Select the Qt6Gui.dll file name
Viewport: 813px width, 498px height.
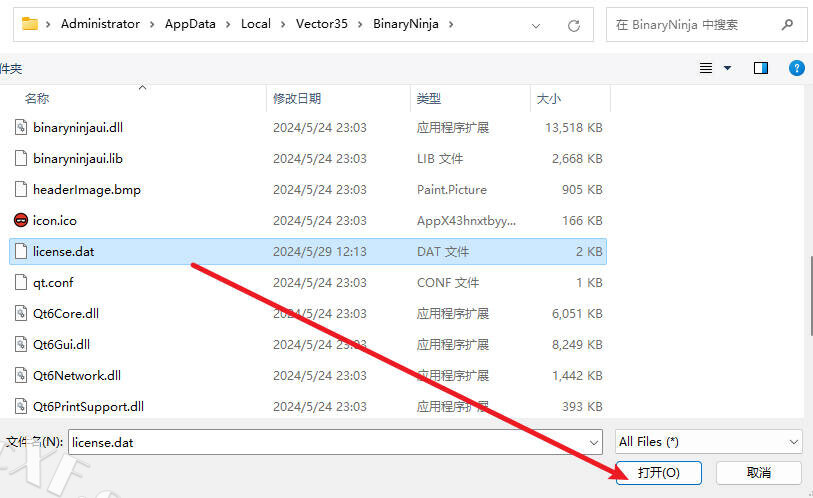point(61,344)
